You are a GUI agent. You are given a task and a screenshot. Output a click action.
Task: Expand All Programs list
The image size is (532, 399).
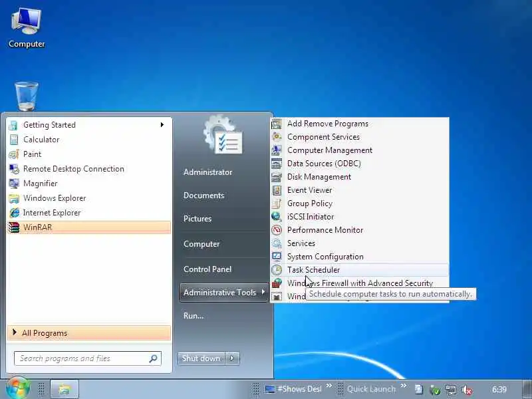click(89, 333)
